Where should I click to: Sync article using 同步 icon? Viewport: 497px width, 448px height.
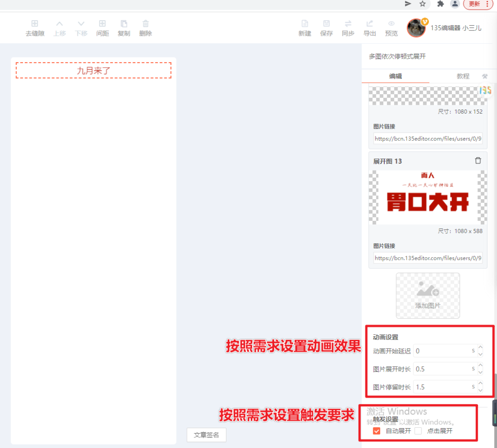click(348, 28)
